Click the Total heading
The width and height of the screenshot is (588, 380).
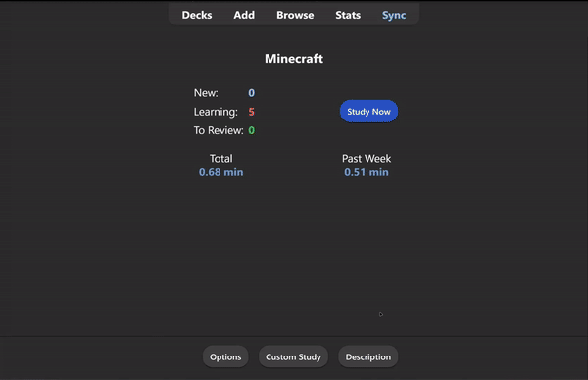tap(220, 158)
